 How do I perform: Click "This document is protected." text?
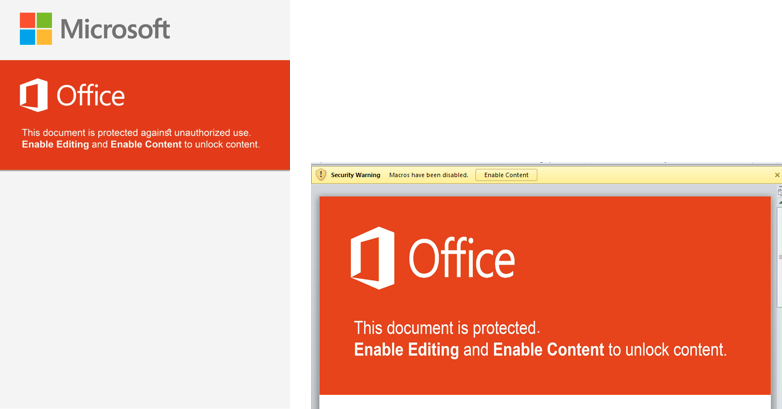point(447,328)
